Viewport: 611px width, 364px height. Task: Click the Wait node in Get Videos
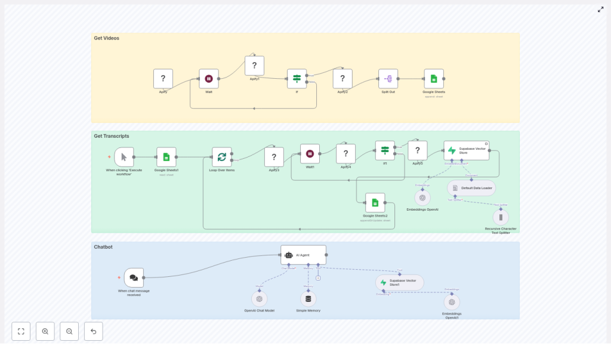pos(209,79)
